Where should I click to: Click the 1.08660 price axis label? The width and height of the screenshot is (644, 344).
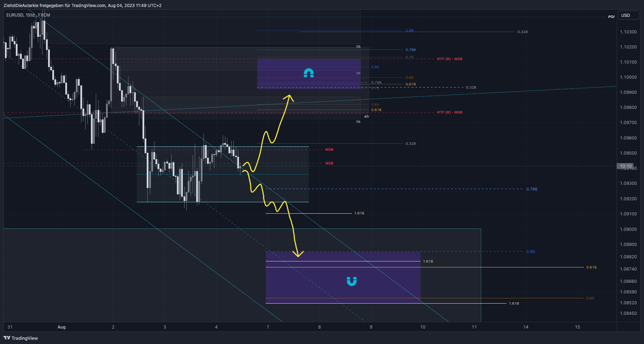click(628, 281)
